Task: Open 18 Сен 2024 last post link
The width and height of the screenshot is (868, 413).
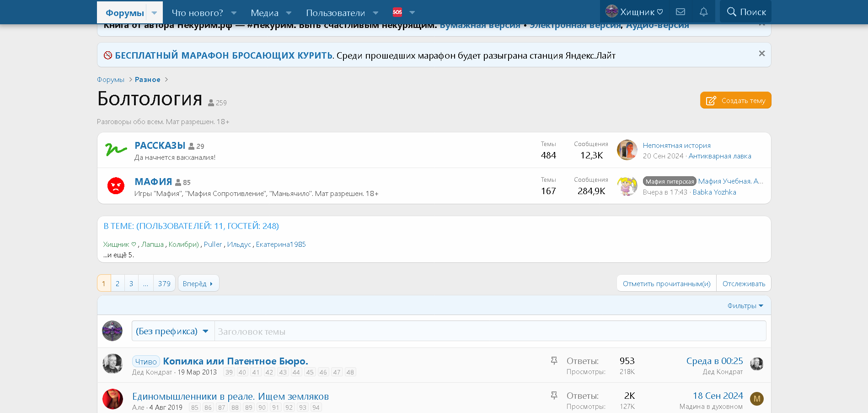Action: click(x=718, y=396)
